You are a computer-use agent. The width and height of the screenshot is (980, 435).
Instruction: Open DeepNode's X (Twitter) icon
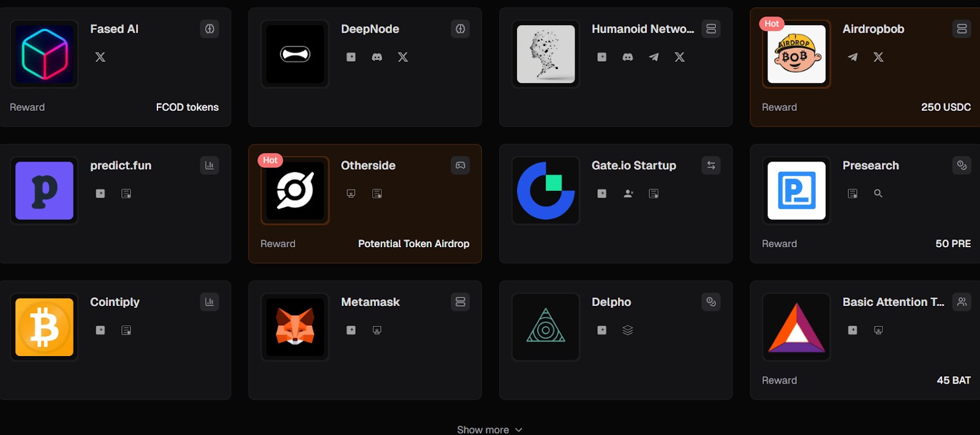click(403, 57)
